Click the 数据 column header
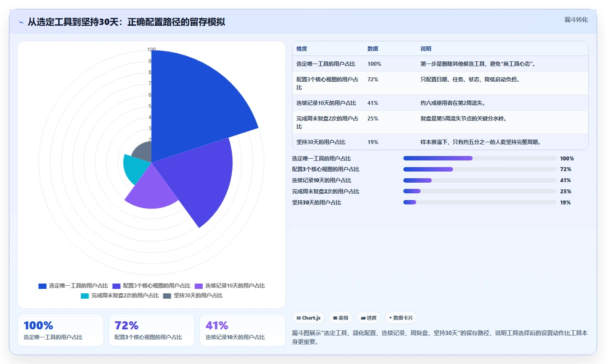This screenshot has height=364, width=606. click(373, 49)
